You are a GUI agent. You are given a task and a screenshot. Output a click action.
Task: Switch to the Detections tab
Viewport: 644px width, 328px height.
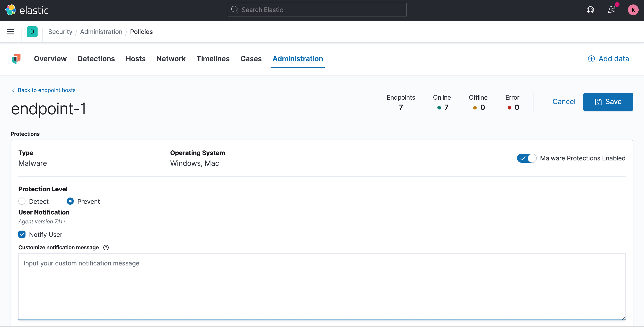[96, 59]
